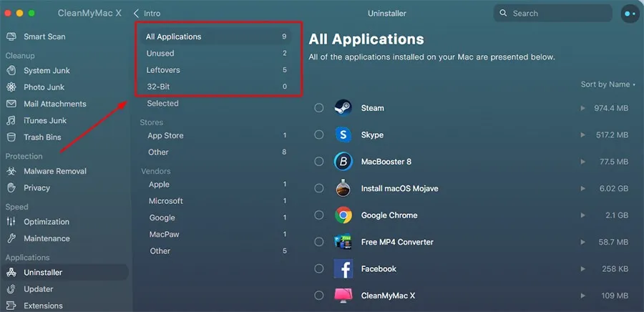This screenshot has height=312, width=644.
Task: Click the Photo Junk flower icon
Action: 11,87
